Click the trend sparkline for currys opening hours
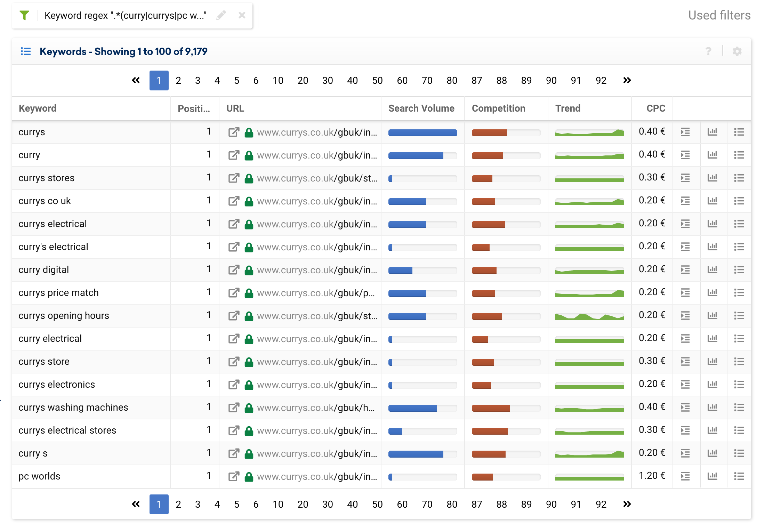Screen dimensions: 765x532 tap(589, 316)
